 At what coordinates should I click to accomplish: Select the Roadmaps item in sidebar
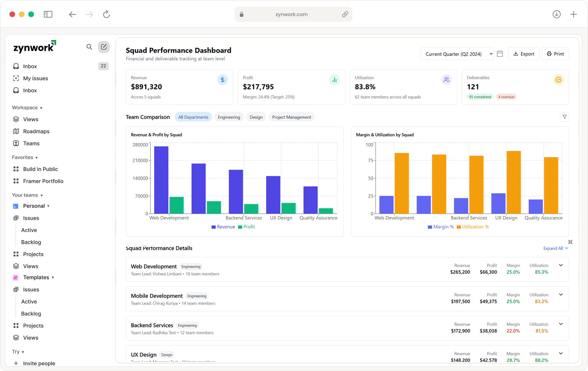pos(36,131)
